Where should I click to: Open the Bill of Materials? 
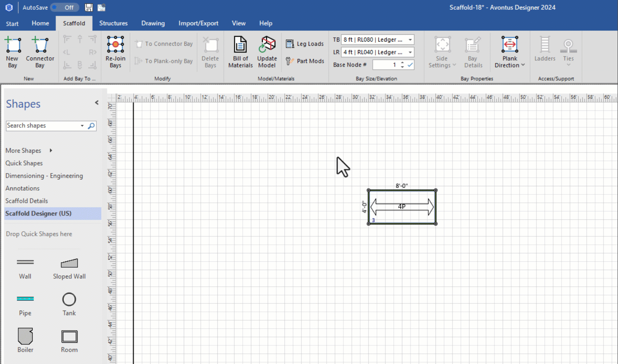coord(240,45)
